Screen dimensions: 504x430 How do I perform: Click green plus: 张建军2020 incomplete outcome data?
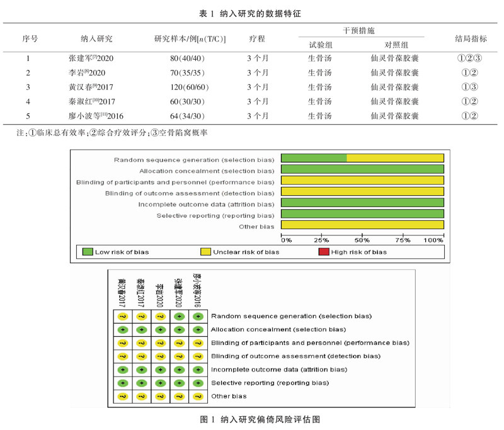pyautogui.click(x=179, y=370)
